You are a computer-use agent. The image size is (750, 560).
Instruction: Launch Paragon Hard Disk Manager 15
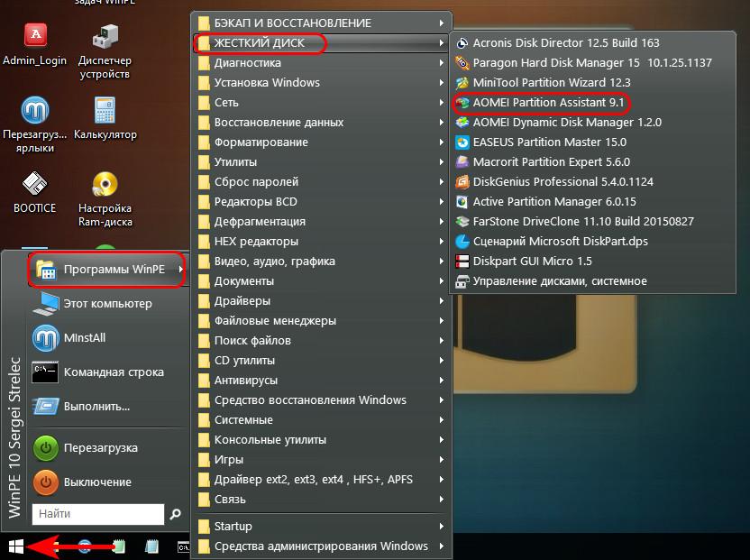click(592, 63)
